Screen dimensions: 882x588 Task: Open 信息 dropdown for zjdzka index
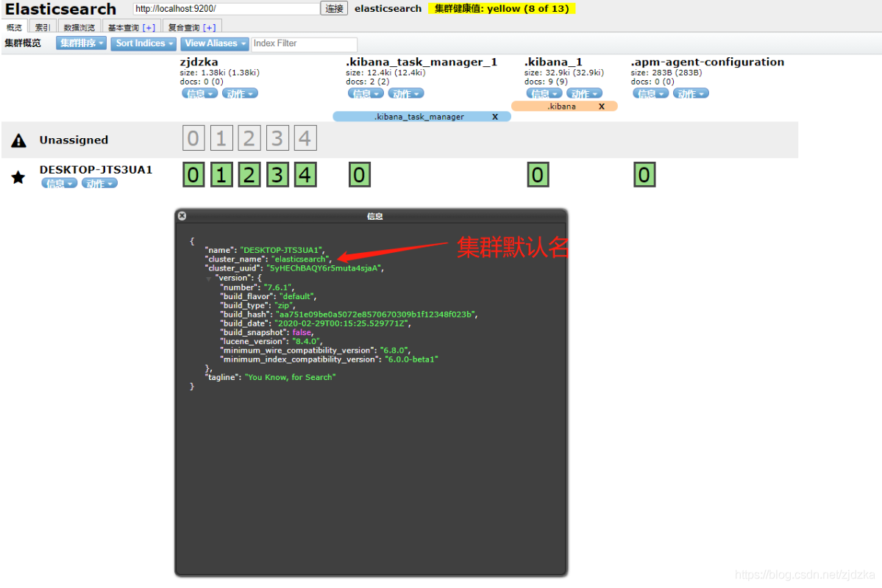[x=199, y=93]
